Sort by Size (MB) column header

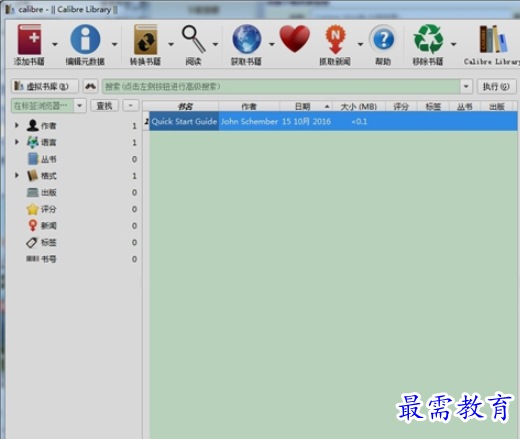(x=359, y=107)
